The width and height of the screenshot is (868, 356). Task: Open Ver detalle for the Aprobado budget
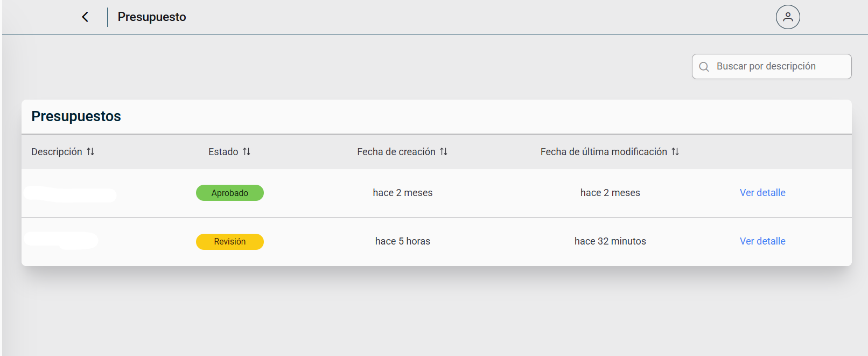tap(762, 193)
